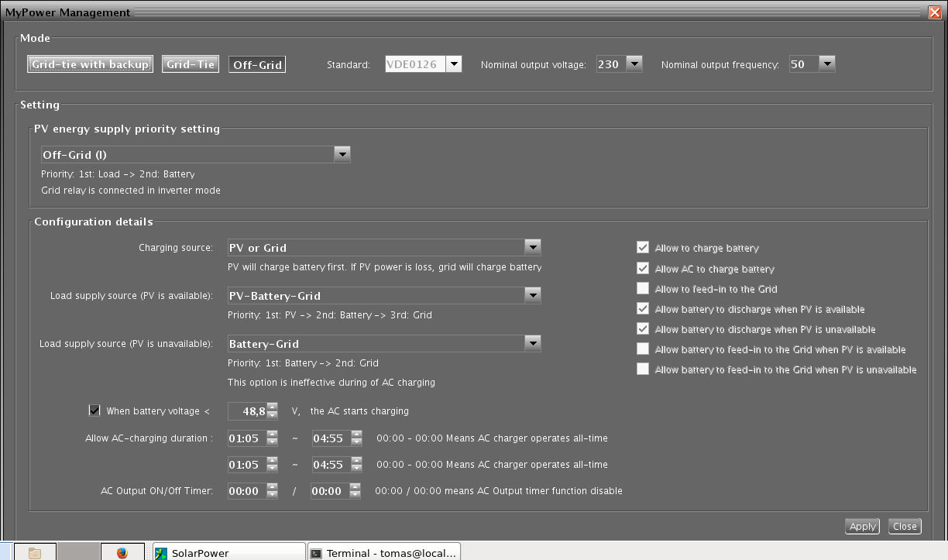Viewport: 948px width, 560px height.
Task: Click AC Output timer ON spinner
Action: point(272,491)
